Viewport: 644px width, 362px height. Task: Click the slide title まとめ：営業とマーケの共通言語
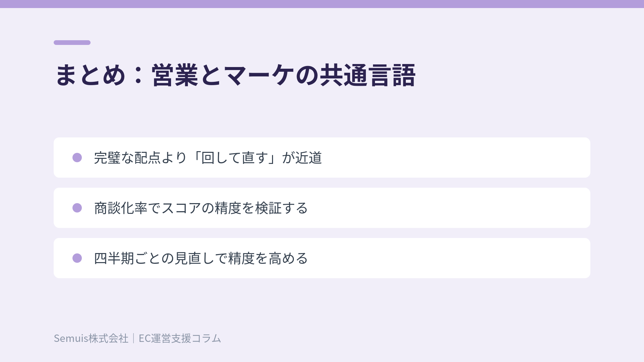(x=235, y=75)
